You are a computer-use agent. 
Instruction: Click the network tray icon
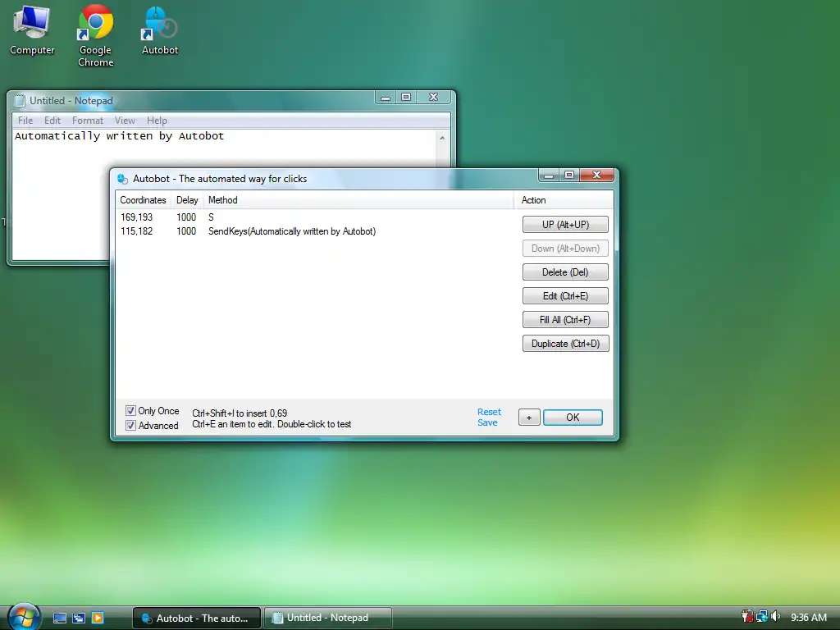pyautogui.click(x=761, y=617)
